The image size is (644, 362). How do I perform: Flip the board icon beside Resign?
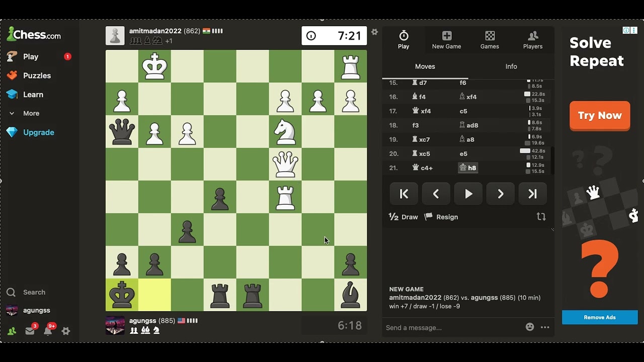coord(541,217)
